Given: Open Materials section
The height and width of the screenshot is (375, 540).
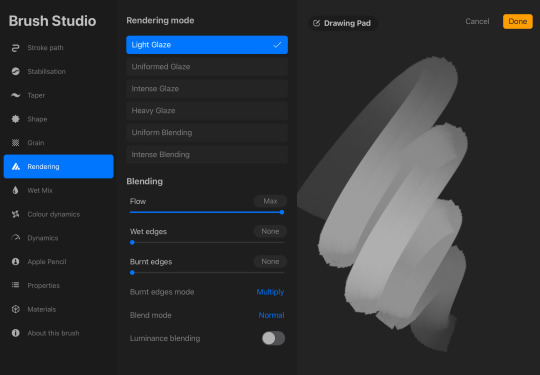Looking at the screenshot, I should point(59,309).
